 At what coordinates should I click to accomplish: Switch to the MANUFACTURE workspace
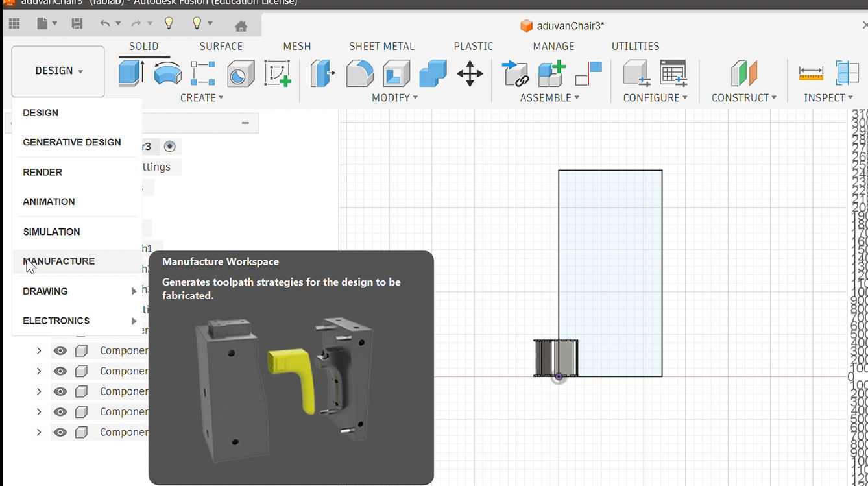pos(59,261)
